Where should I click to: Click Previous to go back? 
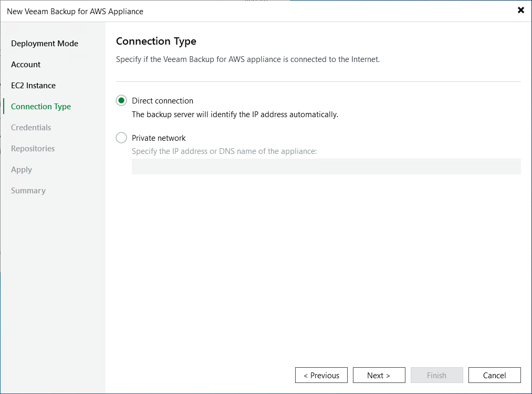pos(321,375)
